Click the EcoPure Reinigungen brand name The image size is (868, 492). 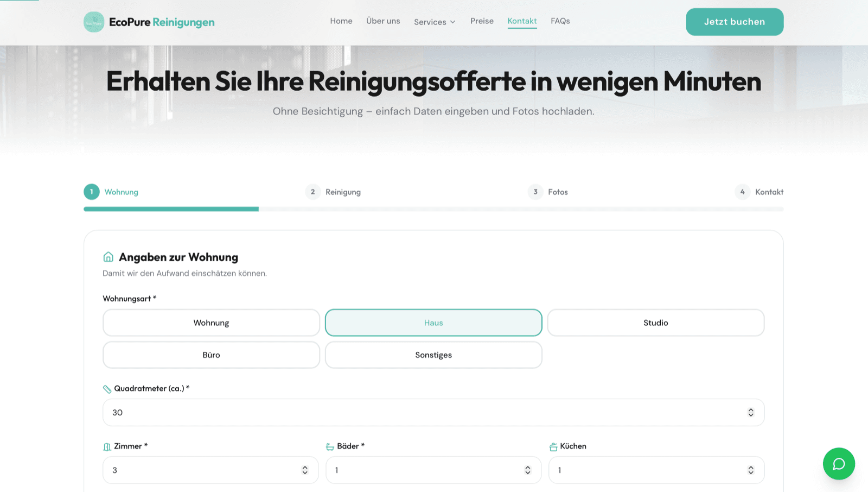162,22
